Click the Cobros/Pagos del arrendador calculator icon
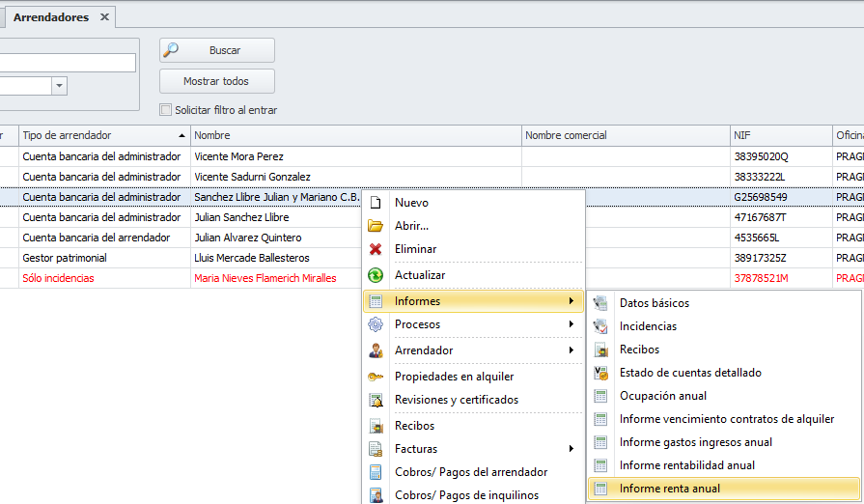864x504 pixels. tap(376, 472)
